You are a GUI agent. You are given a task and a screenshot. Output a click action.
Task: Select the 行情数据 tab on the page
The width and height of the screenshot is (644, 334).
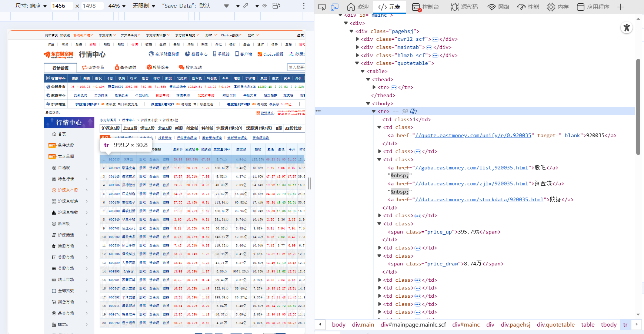(x=60, y=68)
